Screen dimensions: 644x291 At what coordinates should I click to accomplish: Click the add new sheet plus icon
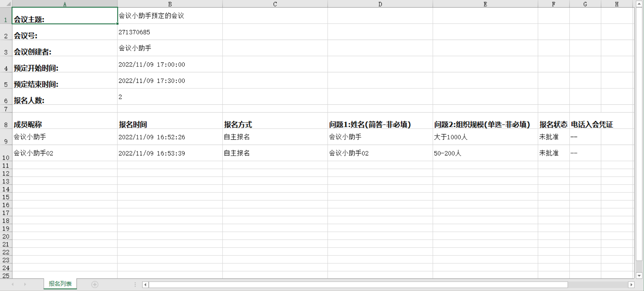click(x=95, y=284)
